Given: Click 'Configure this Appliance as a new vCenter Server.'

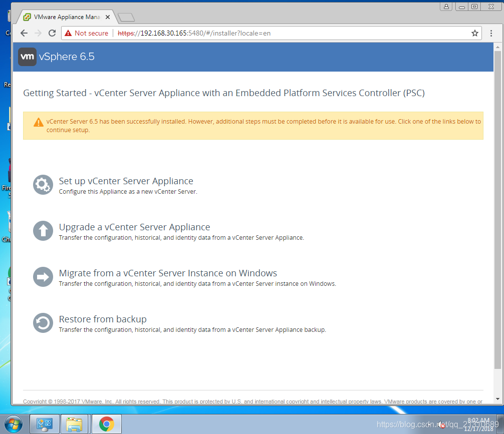Looking at the screenshot, I should click(128, 191).
